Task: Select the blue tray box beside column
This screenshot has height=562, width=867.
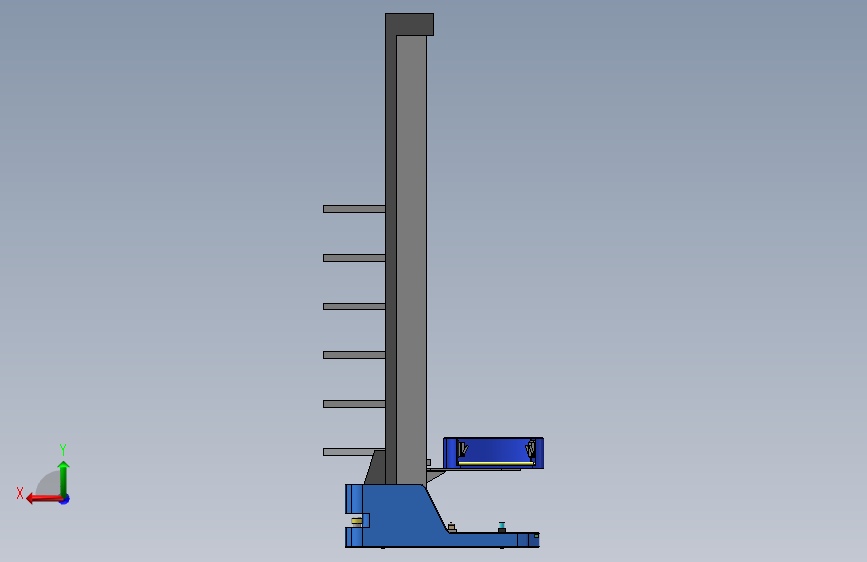Action: pyautogui.click(x=493, y=453)
